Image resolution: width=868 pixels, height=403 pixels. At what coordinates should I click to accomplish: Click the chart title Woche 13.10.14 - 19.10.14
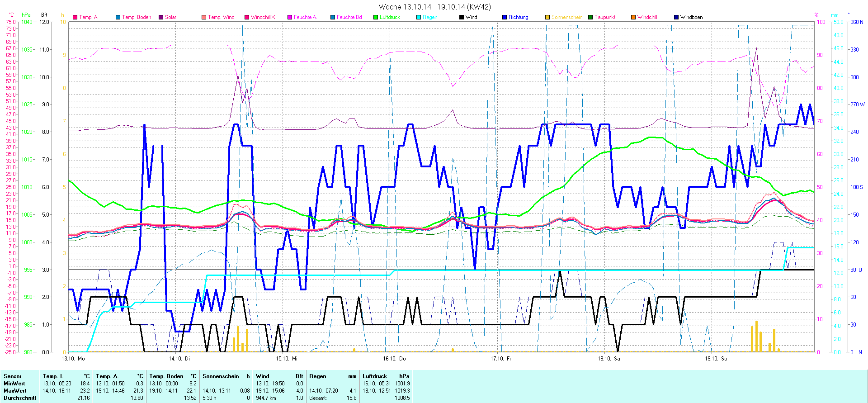tap(434, 7)
